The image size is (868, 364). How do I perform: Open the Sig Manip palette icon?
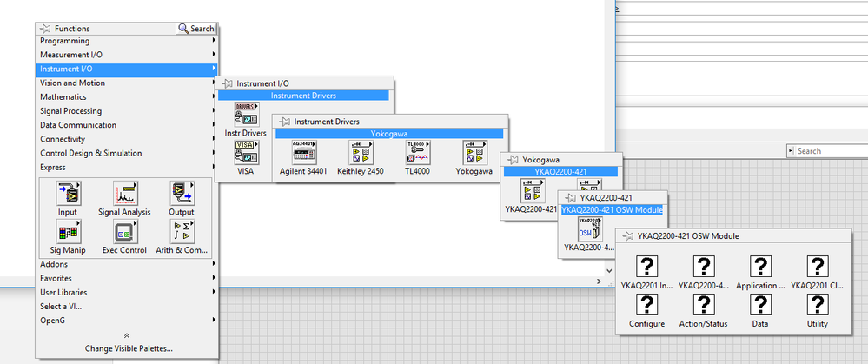[x=69, y=232]
